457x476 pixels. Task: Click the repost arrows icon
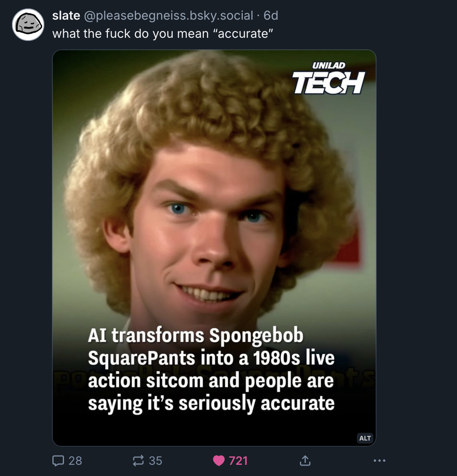point(138,461)
